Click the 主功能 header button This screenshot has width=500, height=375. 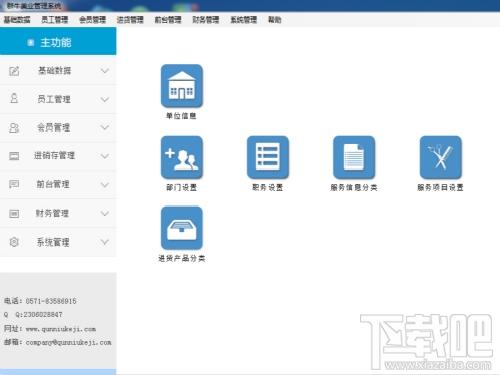tap(58, 41)
